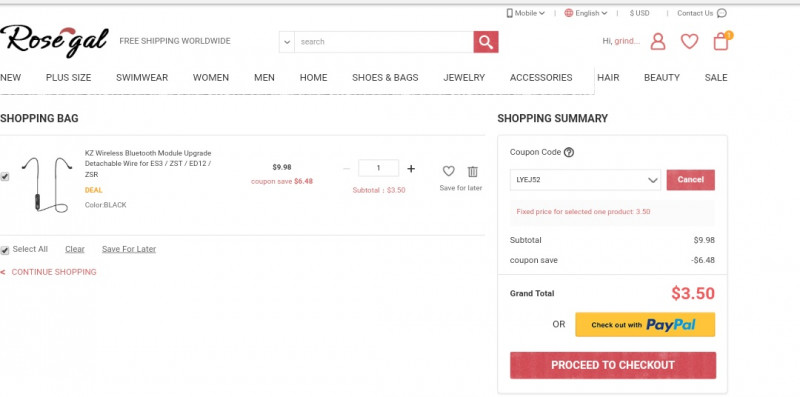Click the Save For Later link below the item
The width and height of the screenshot is (800, 397).
pos(129,249)
